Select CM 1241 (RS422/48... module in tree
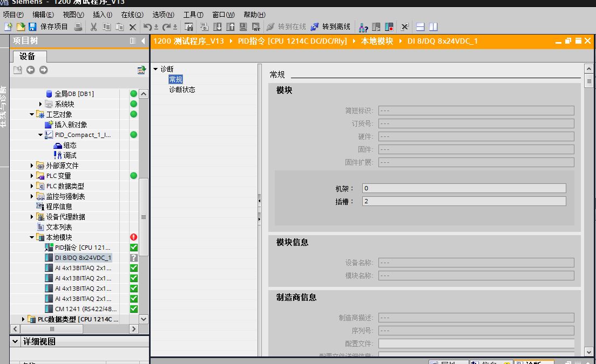Image resolution: width=596 pixels, height=364 pixels. [85, 309]
